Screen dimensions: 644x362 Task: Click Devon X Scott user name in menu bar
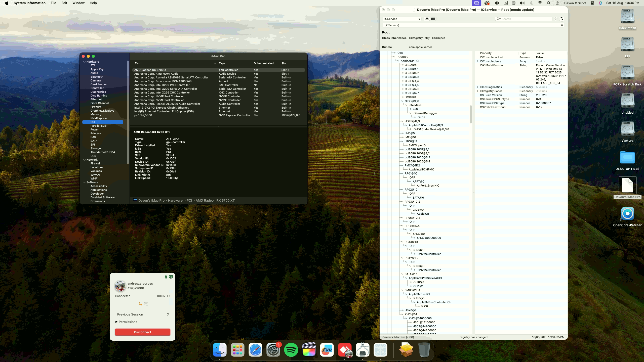pyautogui.click(x=575, y=3)
